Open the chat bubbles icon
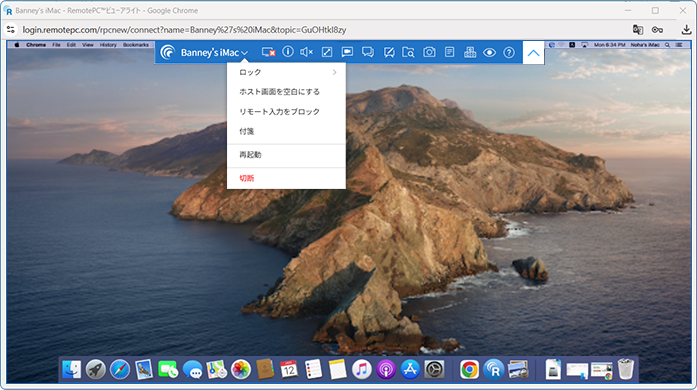The width and height of the screenshot is (697, 390). point(368,52)
